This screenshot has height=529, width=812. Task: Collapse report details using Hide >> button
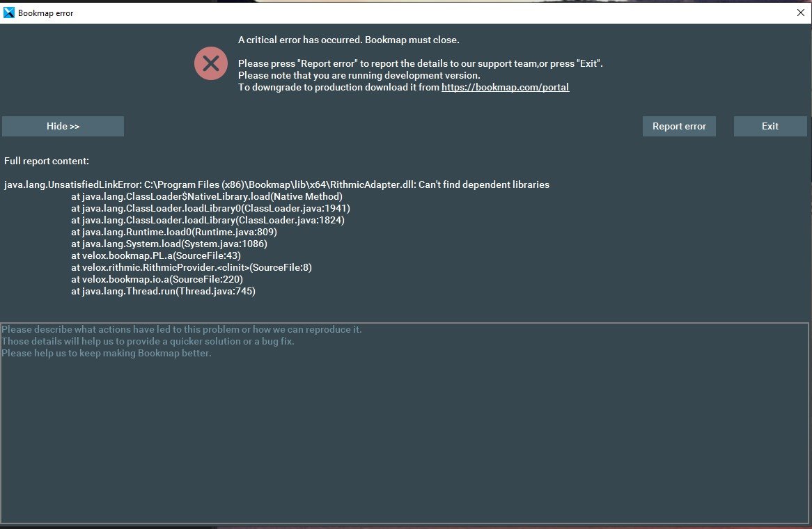(63, 126)
